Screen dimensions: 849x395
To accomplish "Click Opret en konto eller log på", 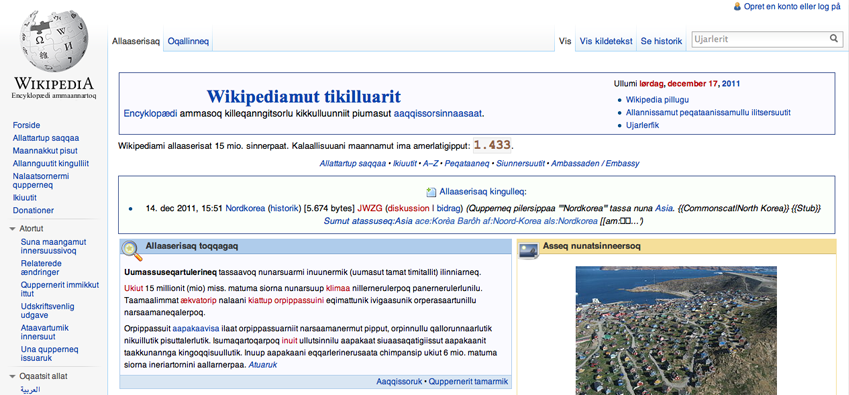I will click(792, 6).
